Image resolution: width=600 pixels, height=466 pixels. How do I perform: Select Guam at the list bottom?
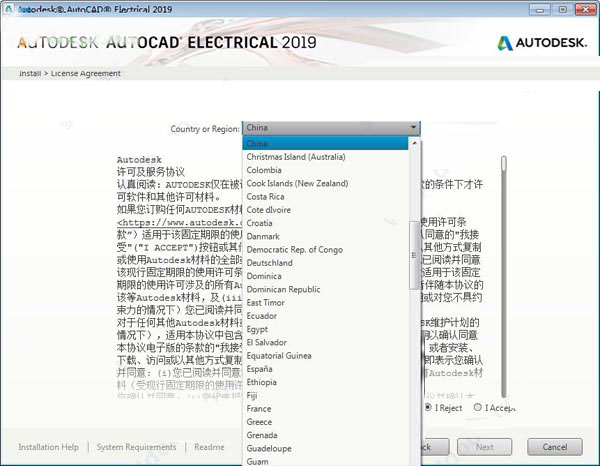point(326,461)
